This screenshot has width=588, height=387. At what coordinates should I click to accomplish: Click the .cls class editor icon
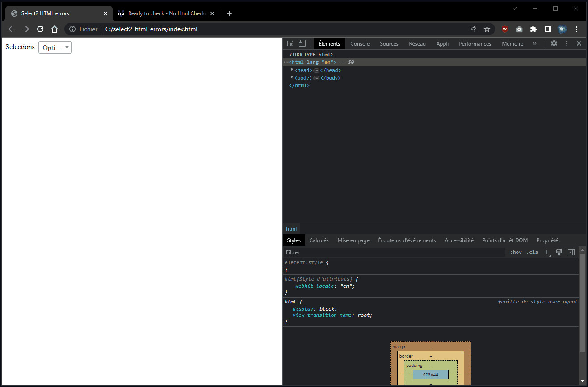(532, 252)
